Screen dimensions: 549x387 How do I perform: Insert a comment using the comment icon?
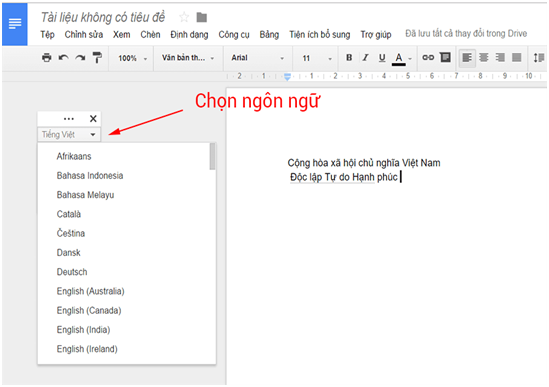click(x=445, y=57)
